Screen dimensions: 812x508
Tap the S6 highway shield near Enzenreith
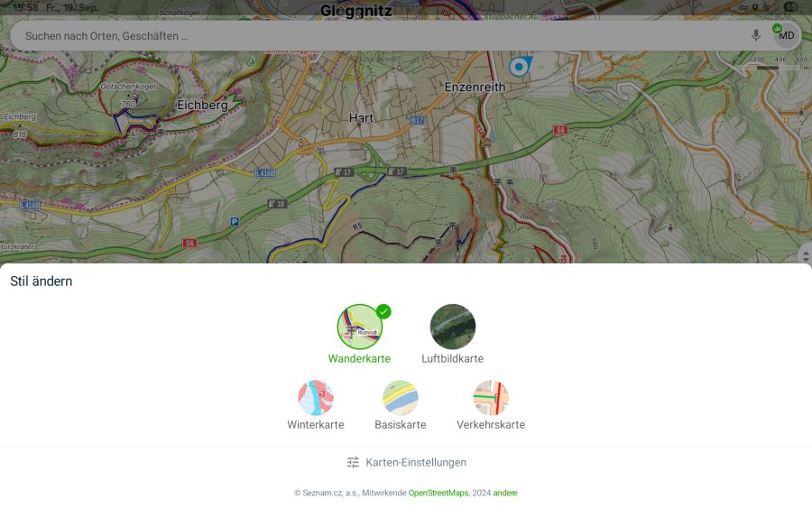pyautogui.click(x=559, y=130)
